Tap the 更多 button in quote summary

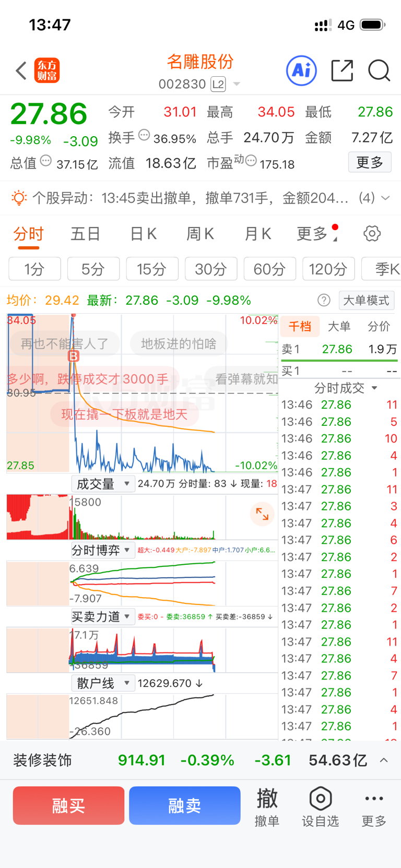pos(370,162)
